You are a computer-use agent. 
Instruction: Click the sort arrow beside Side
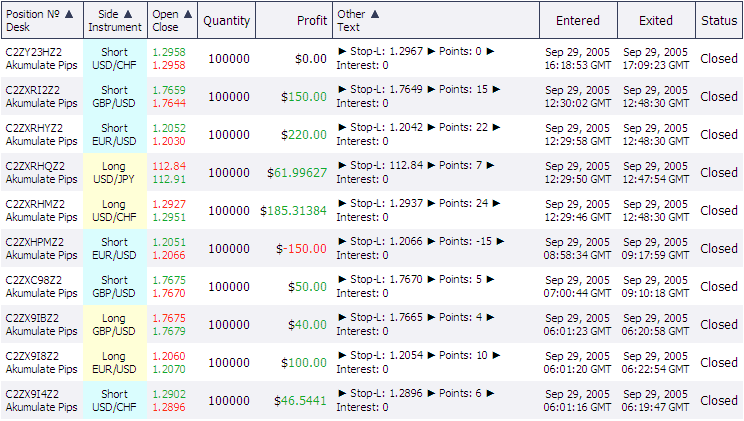pos(128,14)
